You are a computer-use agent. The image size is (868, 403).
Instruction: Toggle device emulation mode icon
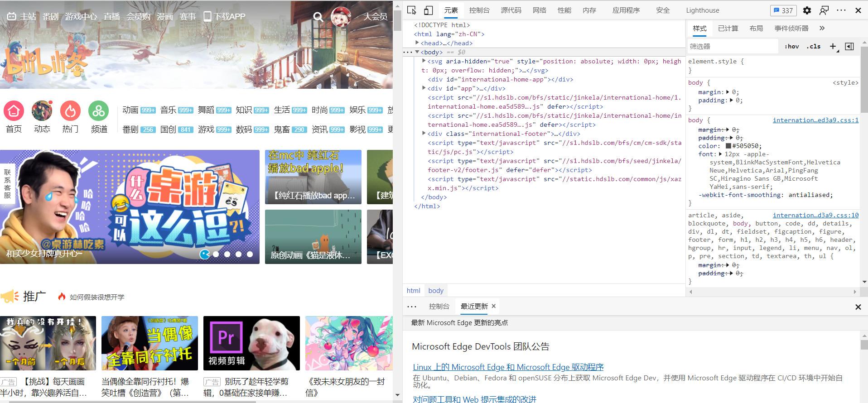[428, 10]
